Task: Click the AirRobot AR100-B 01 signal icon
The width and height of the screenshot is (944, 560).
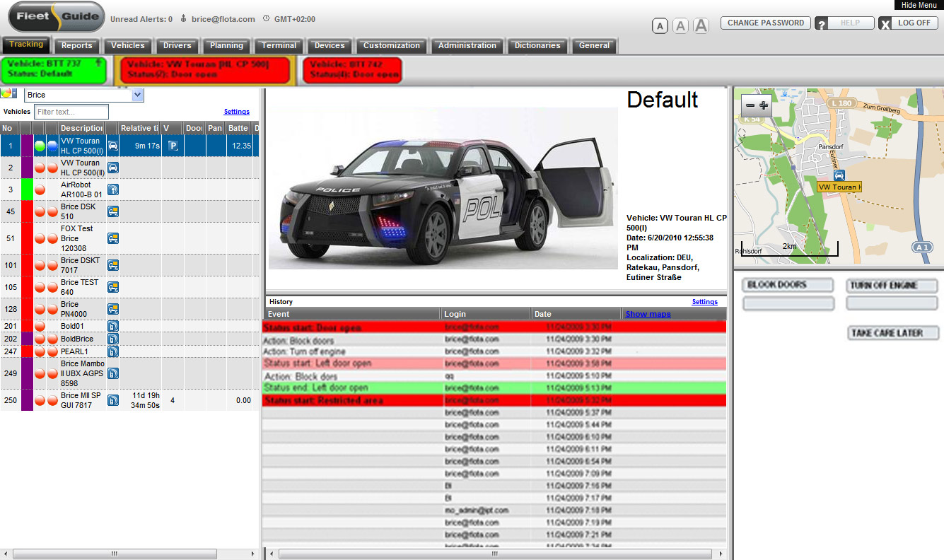Action: point(112,189)
